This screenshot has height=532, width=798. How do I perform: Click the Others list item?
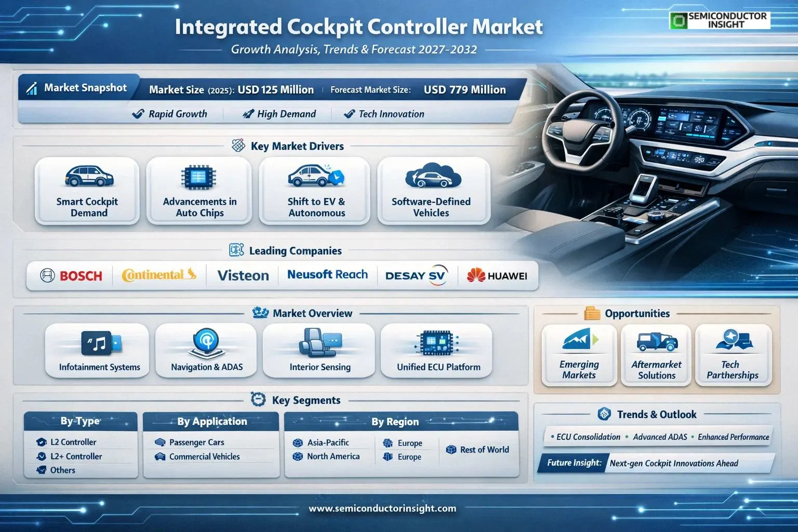56,470
